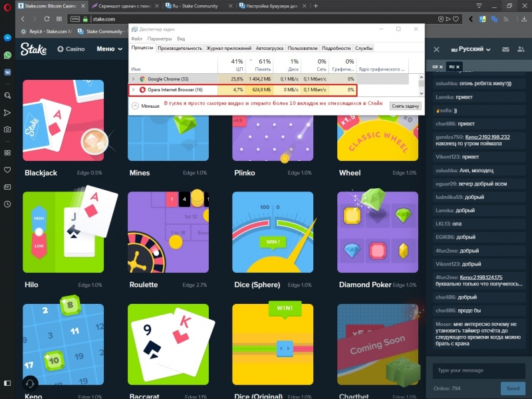
Task: Close the GB chat room tab
Action: coord(441,67)
